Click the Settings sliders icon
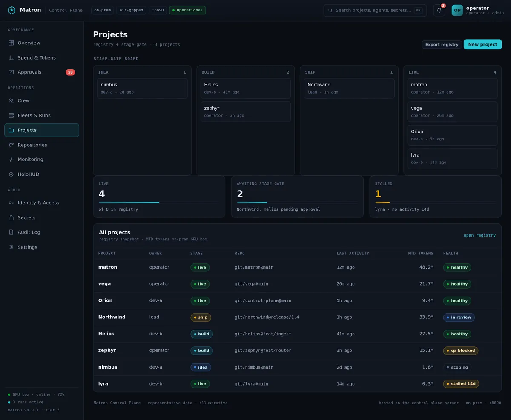 pyautogui.click(x=11, y=247)
